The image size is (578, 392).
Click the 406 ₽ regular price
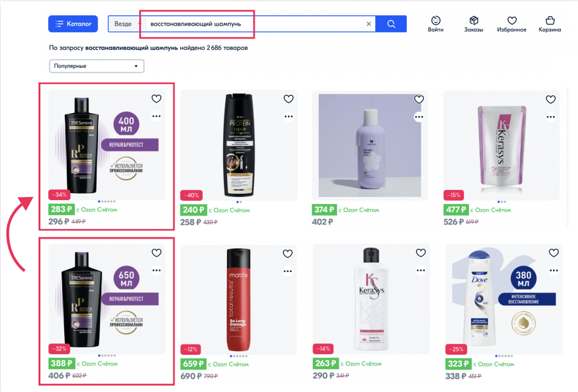coord(59,376)
